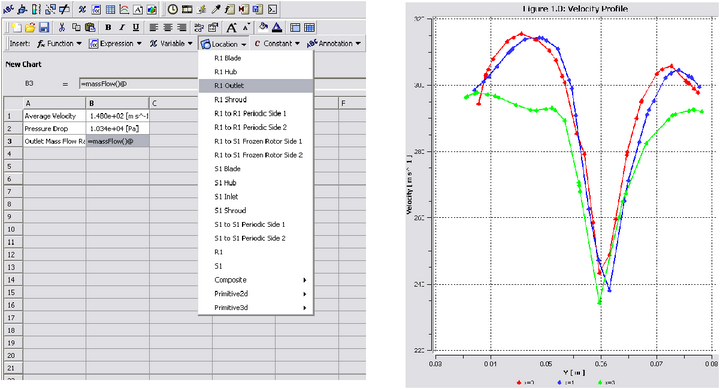Increase the font size
720x389 pixels.
pyautogui.click(x=231, y=28)
